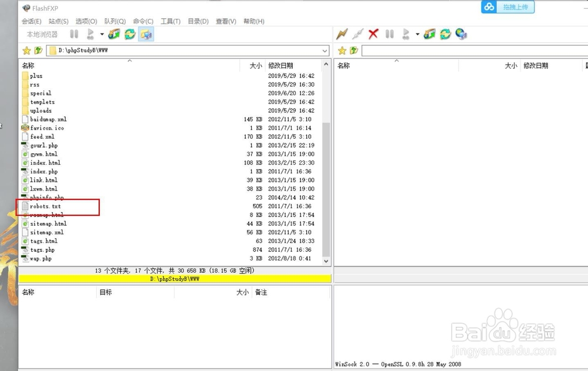588x371 pixels.
Task: Click the reconnect plug icon
Action: [x=358, y=34]
